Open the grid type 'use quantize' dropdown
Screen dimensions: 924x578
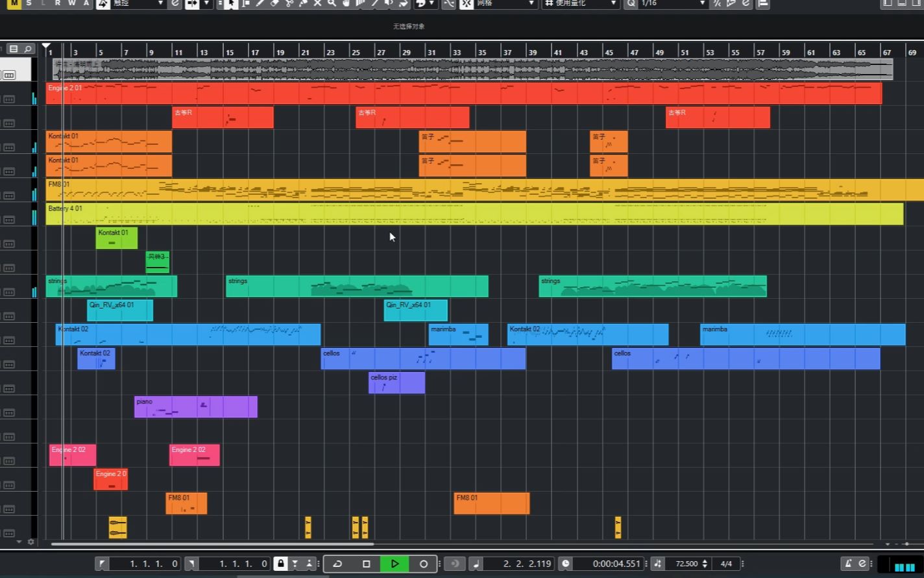[x=580, y=3]
